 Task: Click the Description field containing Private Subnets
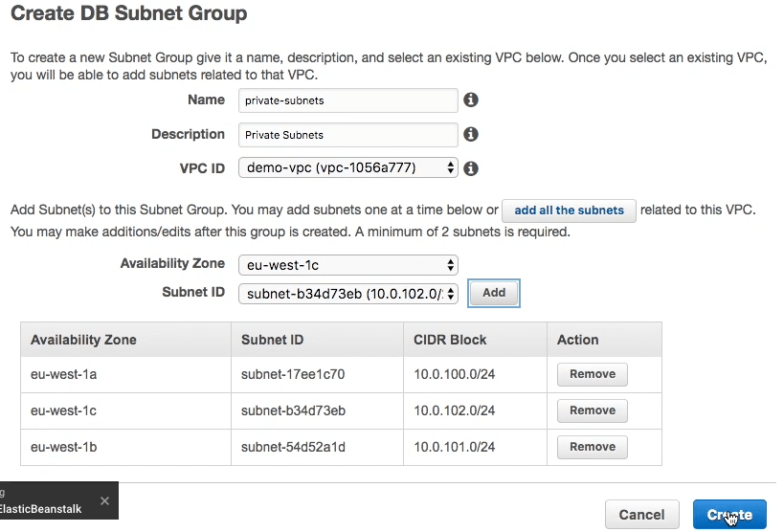(x=347, y=135)
